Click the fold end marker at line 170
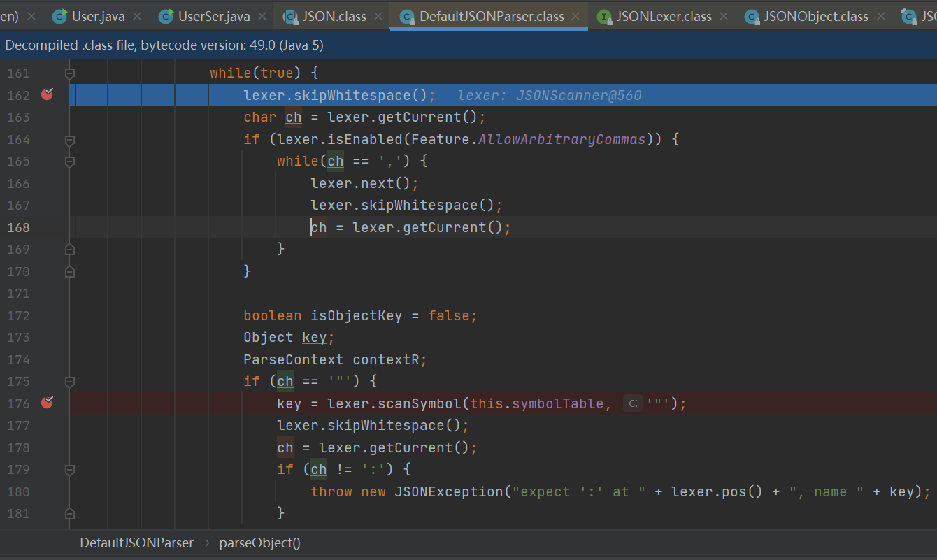The image size is (937, 560). click(x=70, y=271)
